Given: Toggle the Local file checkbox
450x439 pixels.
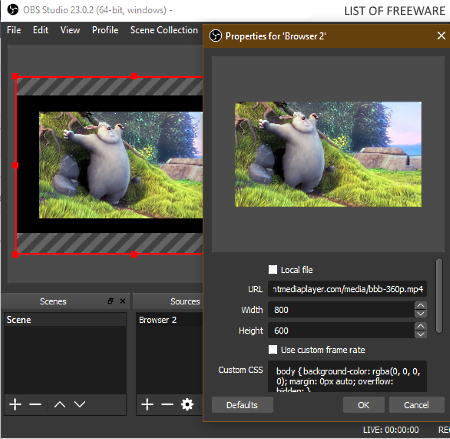Looking at the screenshot, I should click(x=273, y=269).
